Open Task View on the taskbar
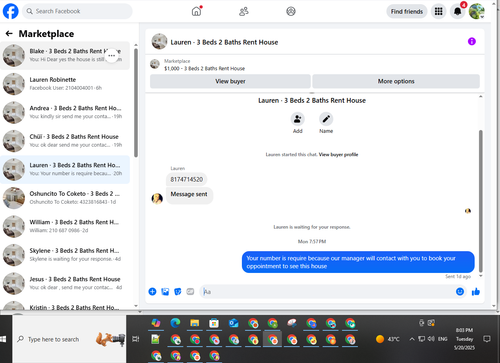The image size is (500, 363). click(135, 339)
